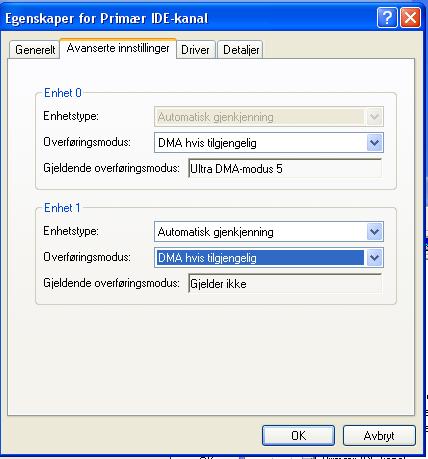Viewport: 428px width, 459px height.
Task: Click Enhet 0 'DMA hvis tilgjengelig' combo text
Action: pos(207,143)
